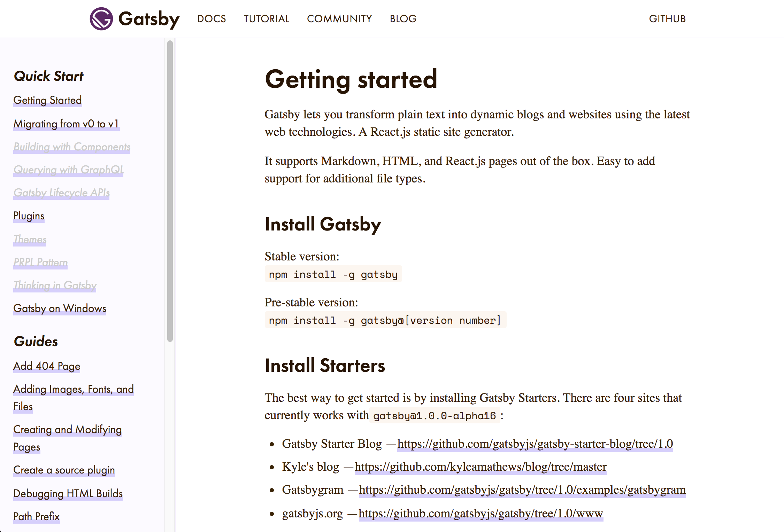Image resolution: width=784 pixels, height=532 pixels.
Task: Visit the GitHub link in header
Action: (667, 19)
